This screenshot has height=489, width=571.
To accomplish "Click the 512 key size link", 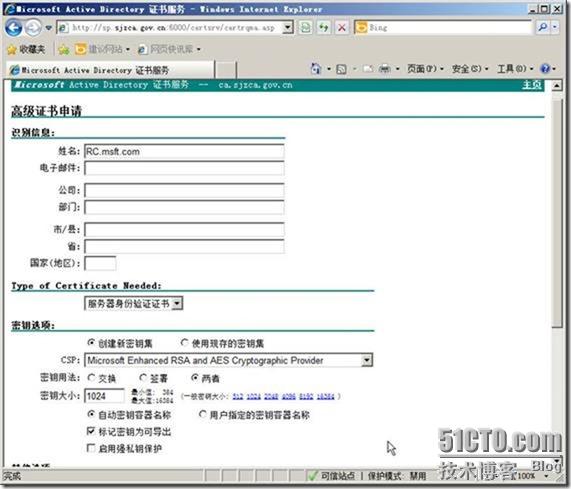I will pyautogui.click(x=238, y=397).
